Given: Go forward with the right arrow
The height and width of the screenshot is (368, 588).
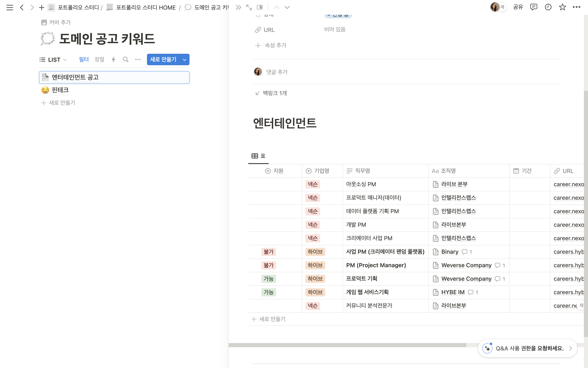Looking at the screenshot, I should (x=32, y=8).
